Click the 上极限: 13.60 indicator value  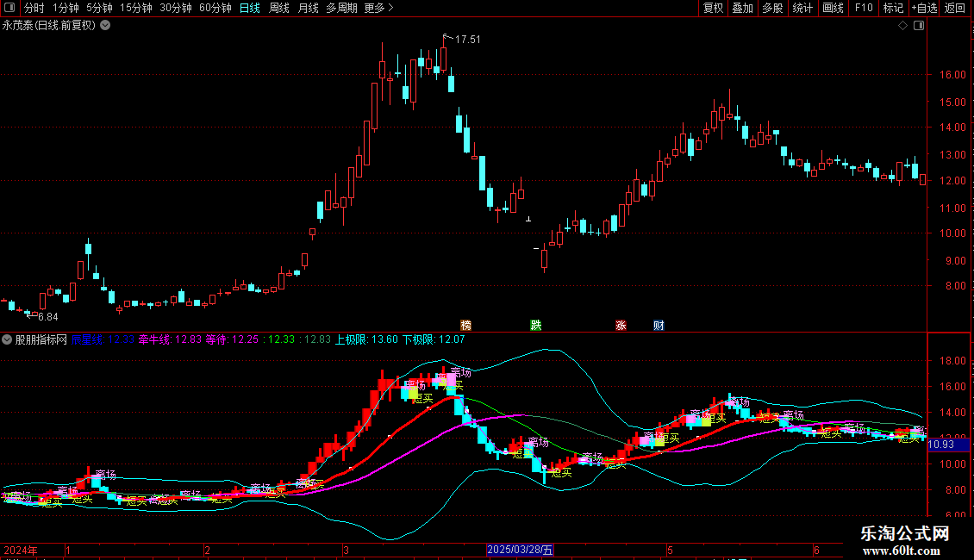366,339
